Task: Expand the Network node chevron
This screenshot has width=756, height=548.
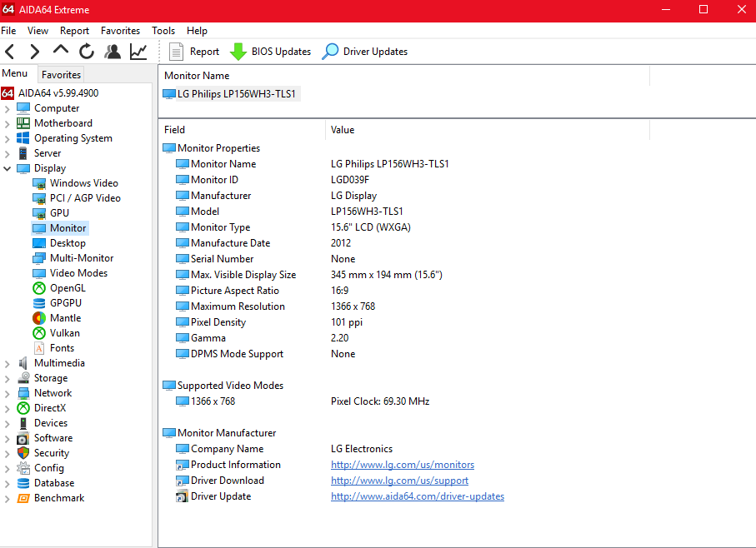Action: coord(8,394)
